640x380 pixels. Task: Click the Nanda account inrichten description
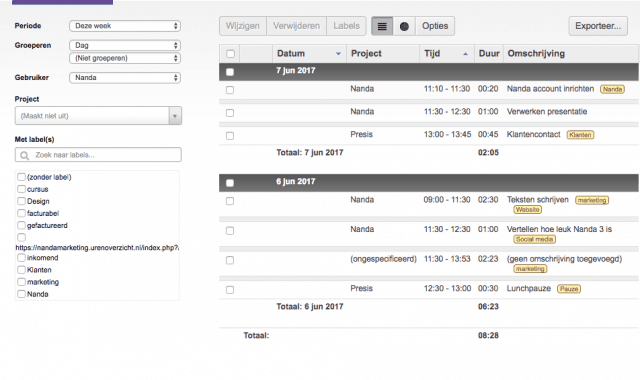coord(550,89)
